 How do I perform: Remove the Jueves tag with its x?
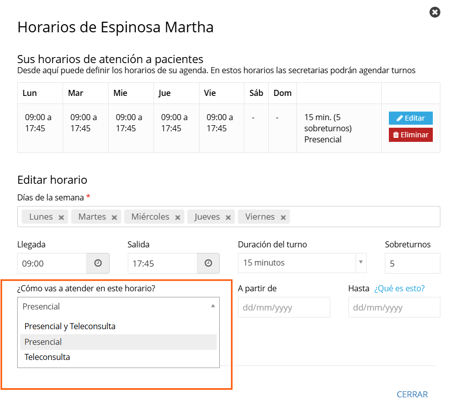(x=228, y=217)
